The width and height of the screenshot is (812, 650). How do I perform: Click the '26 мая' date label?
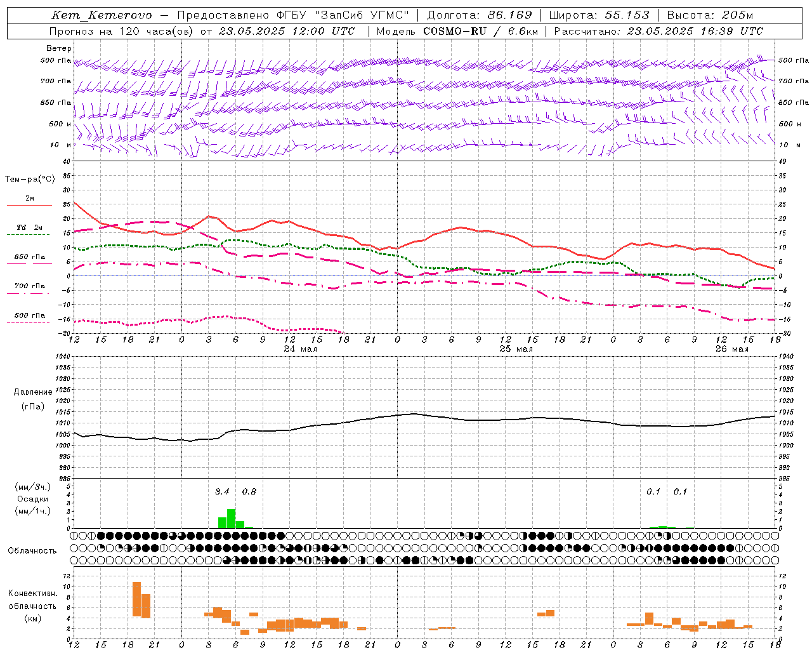(x=732, y=349)
